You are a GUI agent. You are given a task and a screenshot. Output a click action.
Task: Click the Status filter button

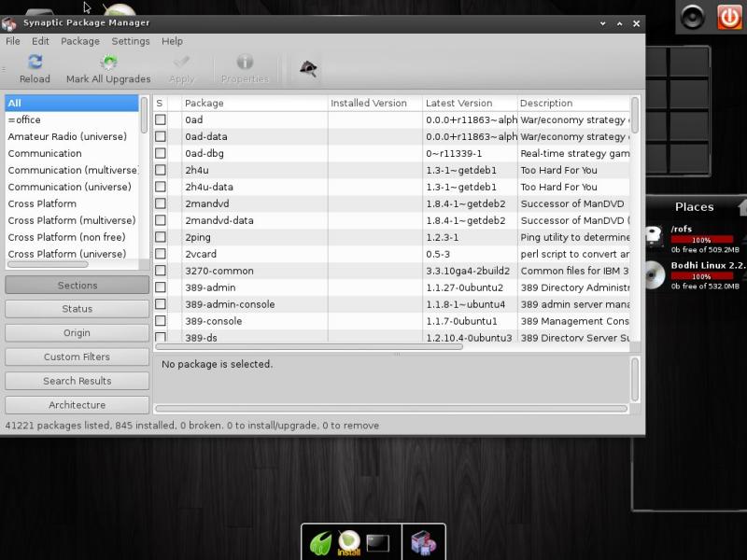[x=78, y=309]
